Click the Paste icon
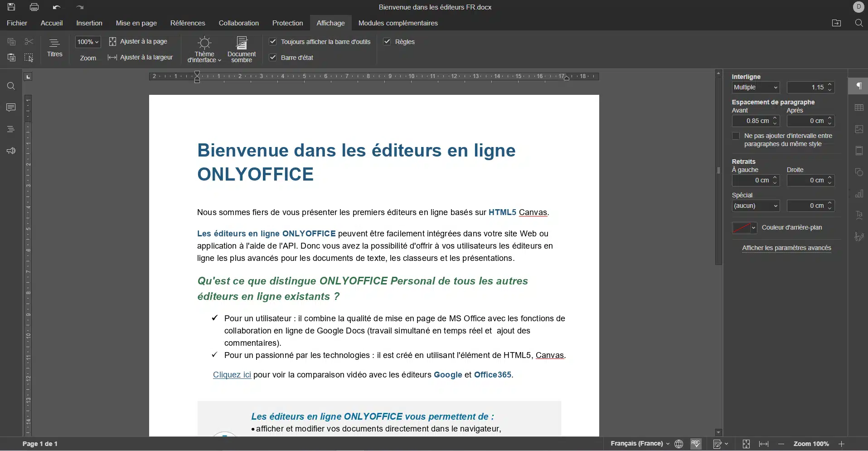This screenshot has width=868, height=451. coord(11,58)
